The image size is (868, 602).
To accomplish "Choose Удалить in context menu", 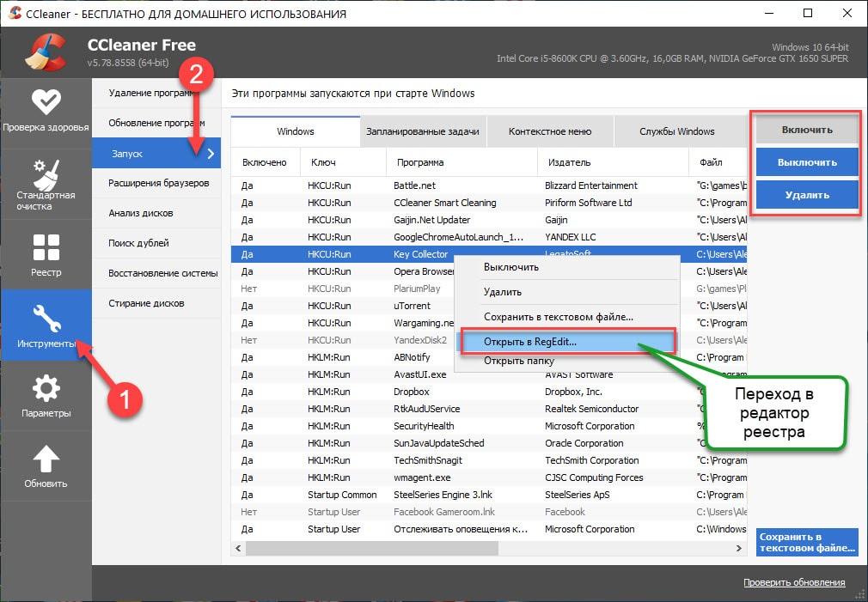I will [567, 292].
